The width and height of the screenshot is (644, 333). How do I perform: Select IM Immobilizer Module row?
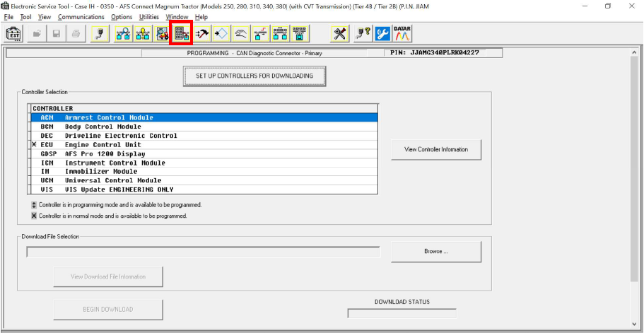pyautogui.click(x=204, y=172)
